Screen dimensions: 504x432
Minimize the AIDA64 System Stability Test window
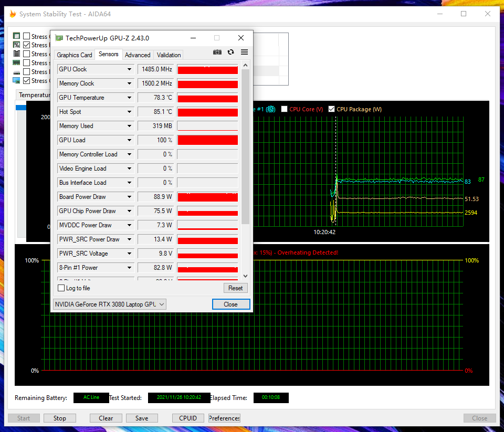[440, 14]
